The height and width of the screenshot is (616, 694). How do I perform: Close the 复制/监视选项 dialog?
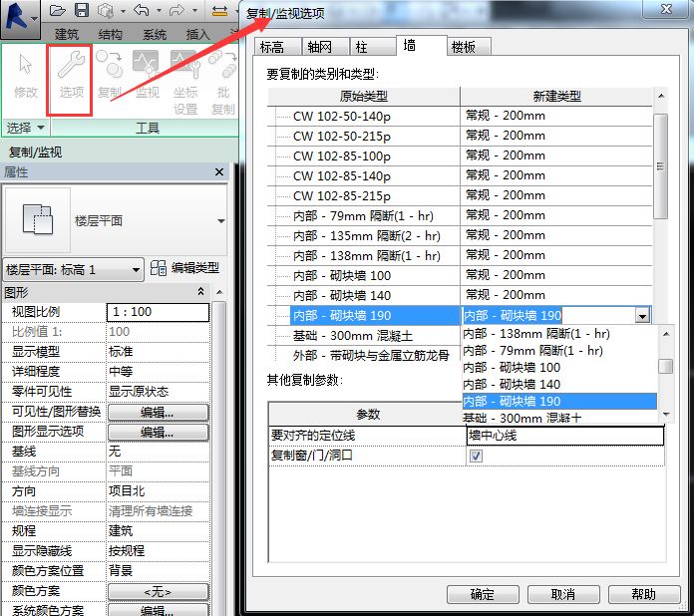coord(666,9)
